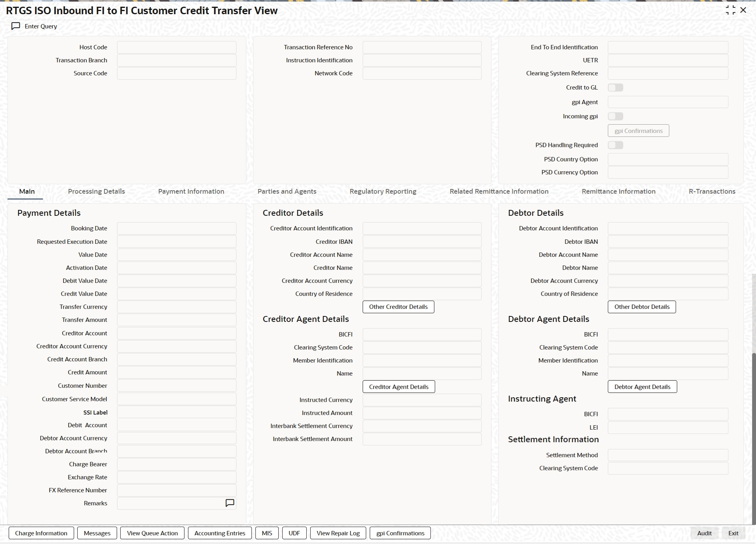Click the PSD Country Option field
This screenshot has height=544, width=756.
[668, 159]
